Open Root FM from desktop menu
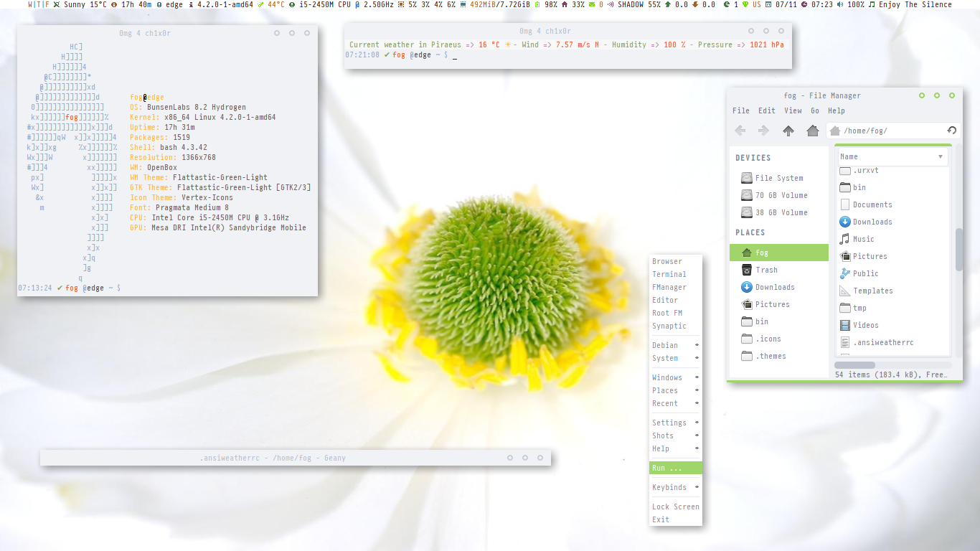 676,313
